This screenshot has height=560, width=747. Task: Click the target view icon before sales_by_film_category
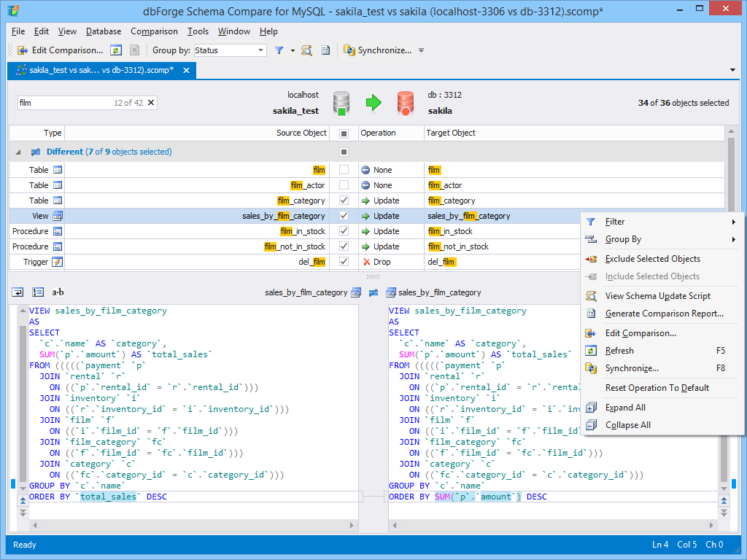[391, 292]
